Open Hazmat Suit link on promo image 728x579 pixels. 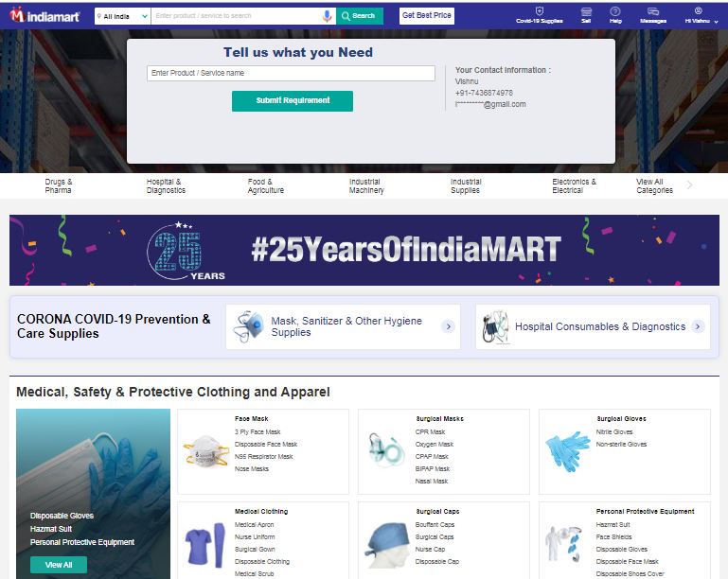51,529
